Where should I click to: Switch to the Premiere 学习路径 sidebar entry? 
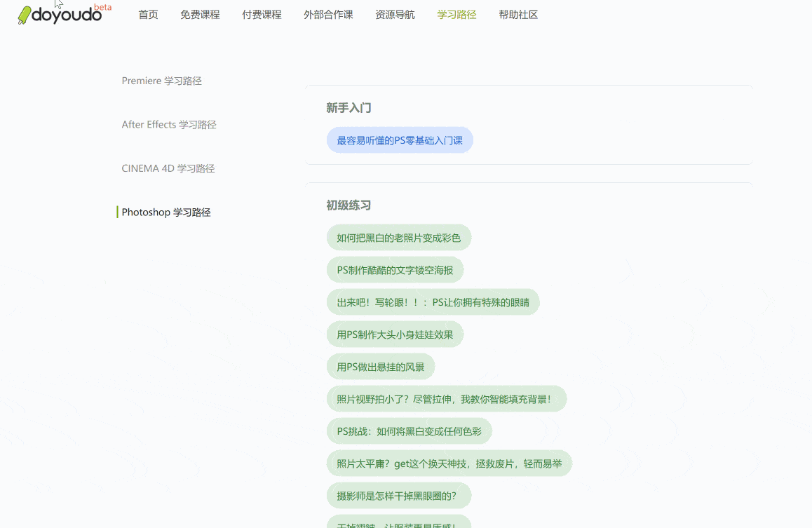coord(162,81)
